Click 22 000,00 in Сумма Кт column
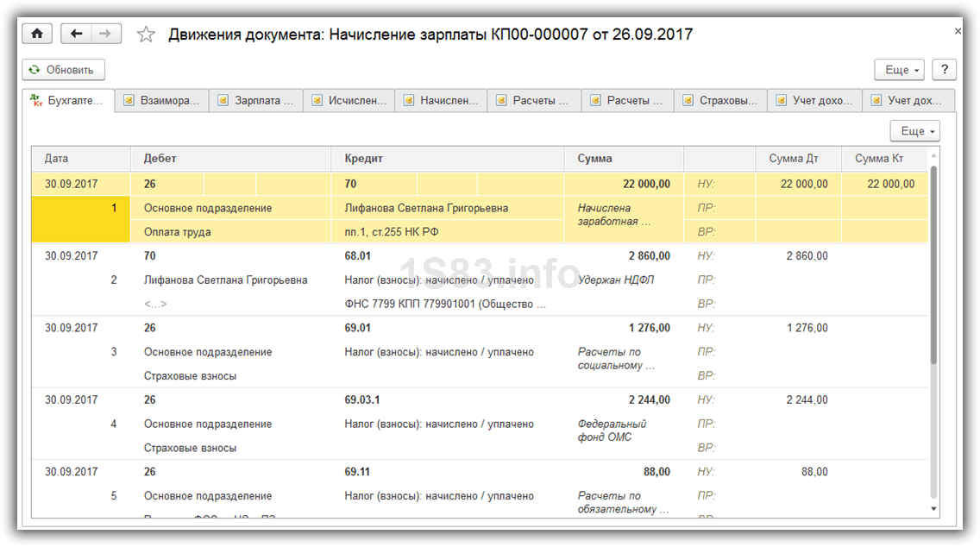This screenshot has height=547, width=980. pos(890,184)
